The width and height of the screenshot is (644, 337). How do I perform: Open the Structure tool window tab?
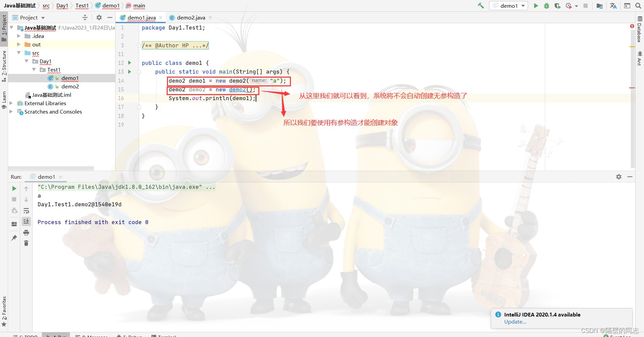(4, 66)
